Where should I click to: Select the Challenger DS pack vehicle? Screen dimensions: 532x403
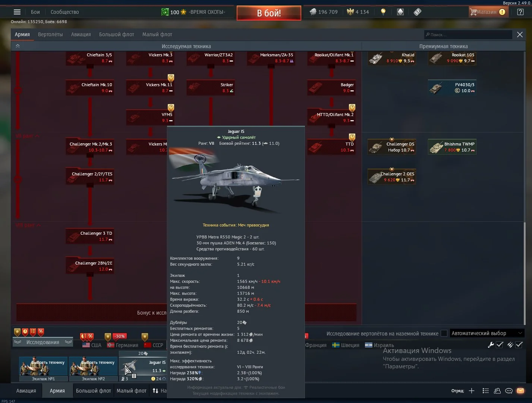(x=392, y=147)
